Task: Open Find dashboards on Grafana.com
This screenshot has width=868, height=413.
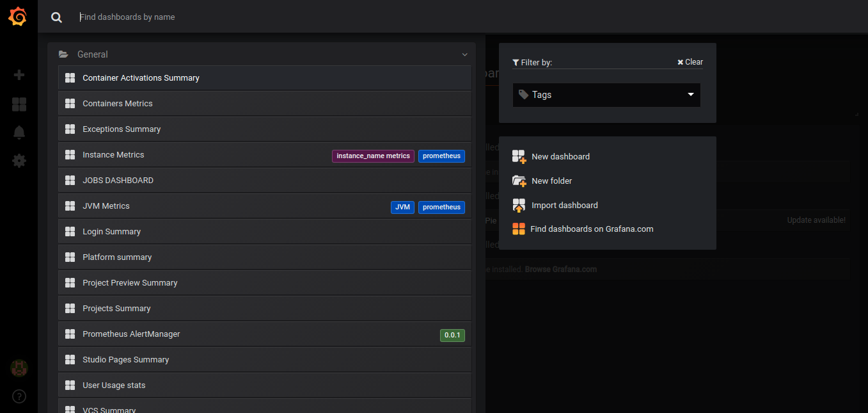Action: click(592, 229)
